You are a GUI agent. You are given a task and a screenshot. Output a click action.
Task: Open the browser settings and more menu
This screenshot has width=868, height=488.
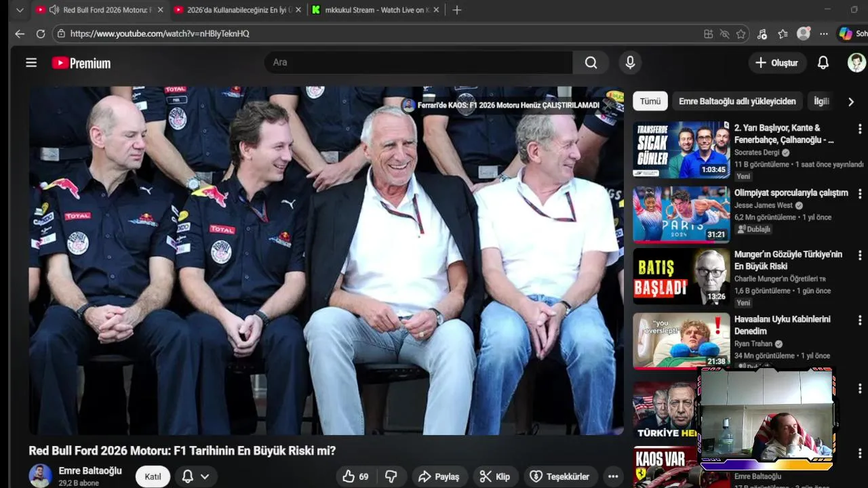coord(824,33)
